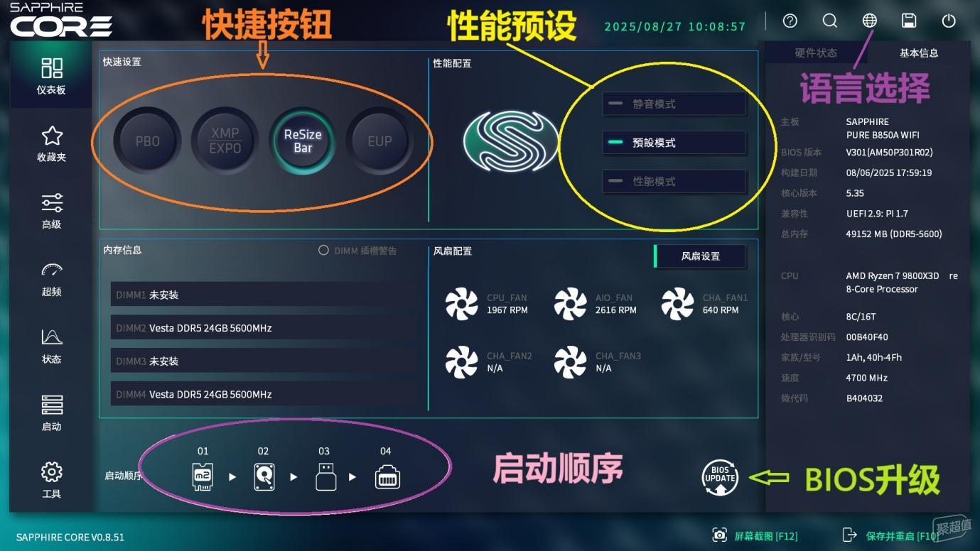Click the save floppy disk icon
The width and height of the screenshot is (980, 551).
coord(909,21)
